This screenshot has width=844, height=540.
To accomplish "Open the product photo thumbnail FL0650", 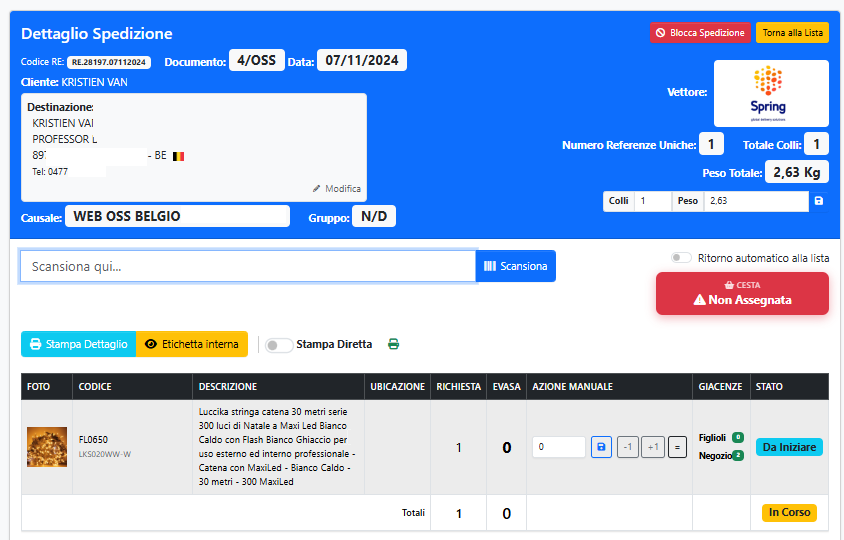I will point(47,447).
